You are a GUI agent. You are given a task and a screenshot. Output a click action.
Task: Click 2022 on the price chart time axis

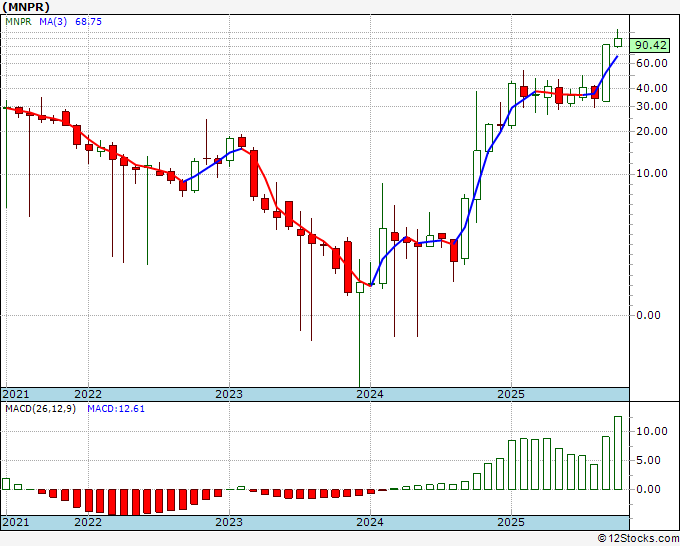88,394
